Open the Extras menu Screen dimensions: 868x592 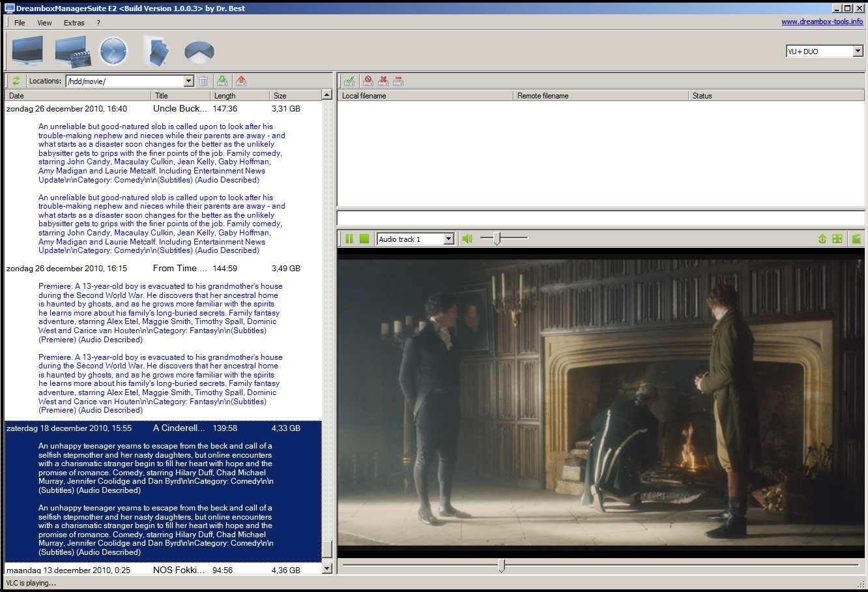tap(74, 23)
